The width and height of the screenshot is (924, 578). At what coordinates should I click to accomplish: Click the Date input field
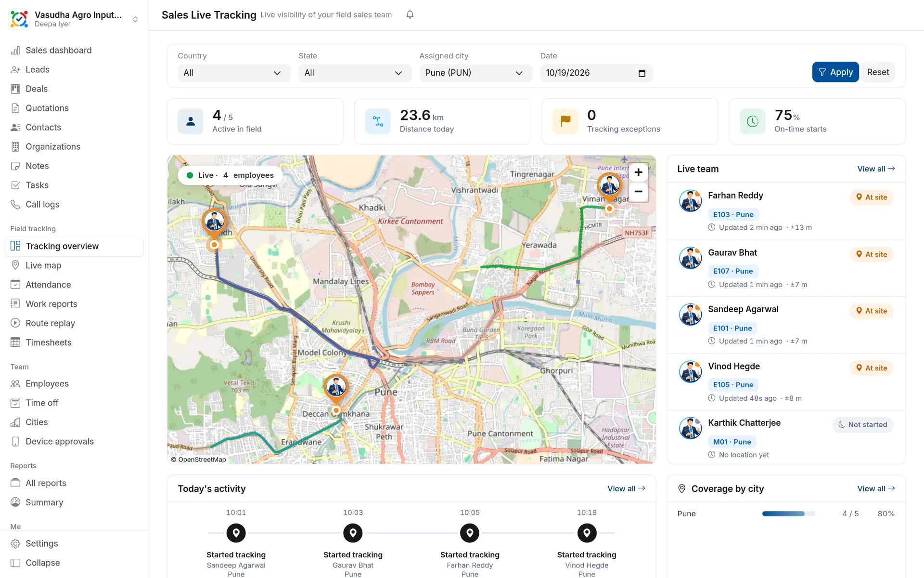coord(596,73)
